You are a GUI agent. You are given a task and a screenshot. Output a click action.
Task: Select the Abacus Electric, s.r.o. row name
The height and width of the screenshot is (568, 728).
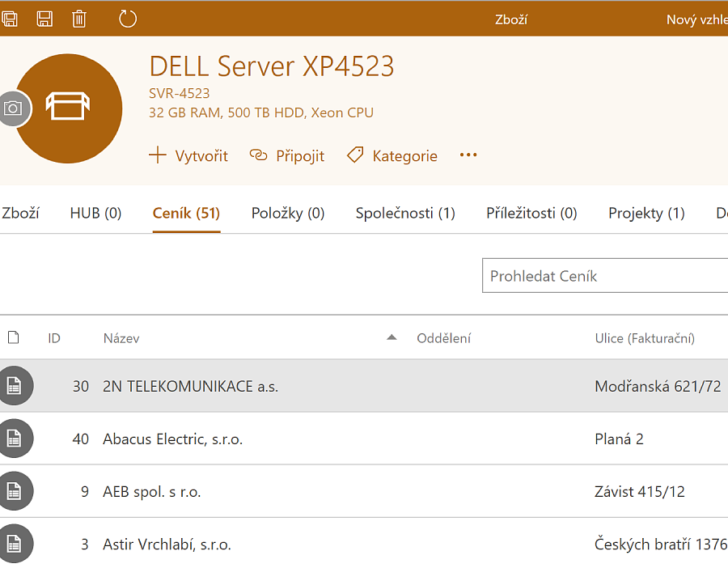tap(173, 439)
